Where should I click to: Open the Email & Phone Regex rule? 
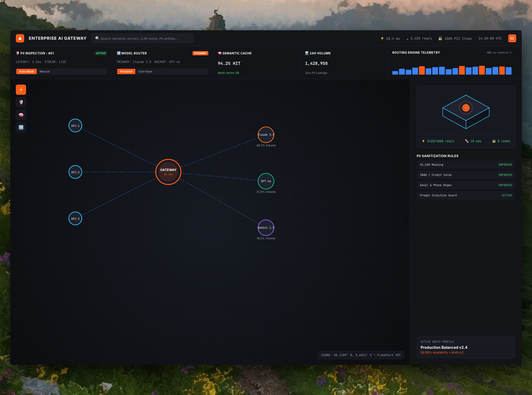pos(466,185)
